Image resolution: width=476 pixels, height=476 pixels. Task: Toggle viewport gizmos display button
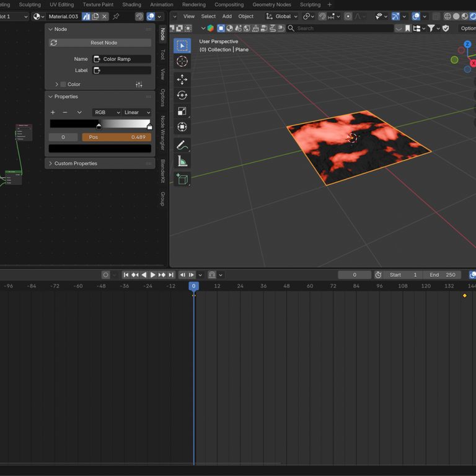click(395, 16)
